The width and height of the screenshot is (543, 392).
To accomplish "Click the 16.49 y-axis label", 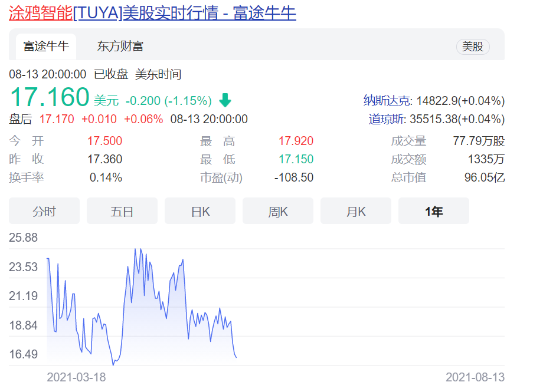I will coord(23,354).
